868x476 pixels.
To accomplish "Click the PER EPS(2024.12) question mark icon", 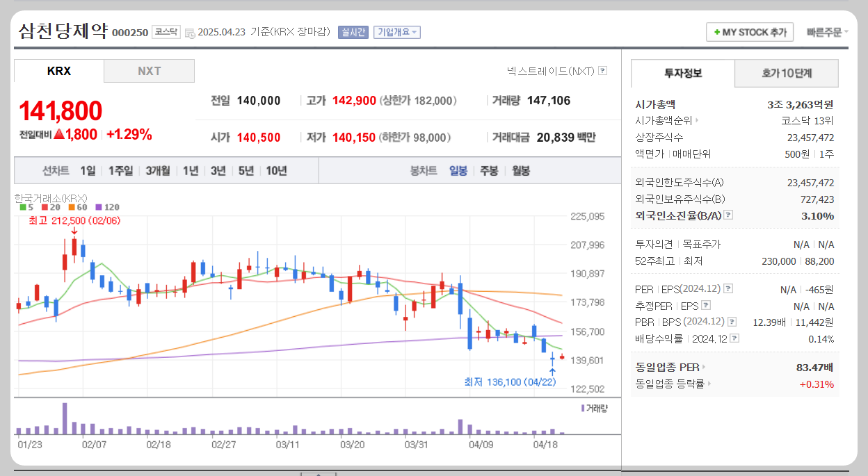I will [728, 288].
